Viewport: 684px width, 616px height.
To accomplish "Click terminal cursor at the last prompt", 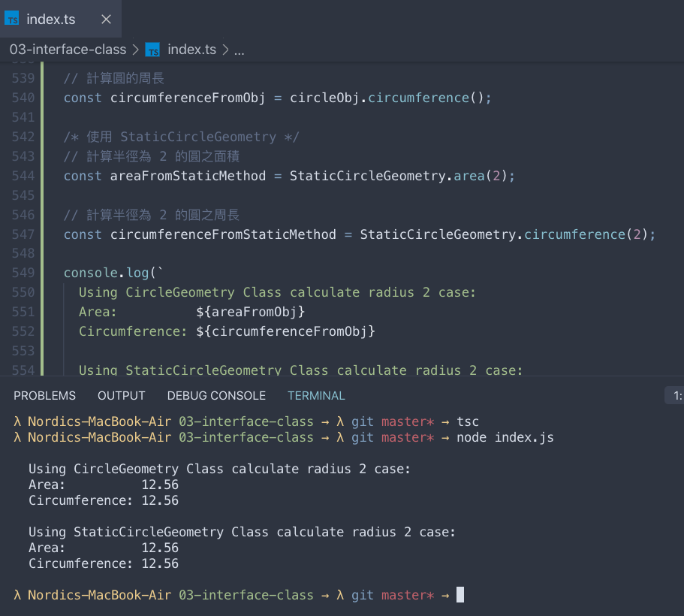I will tap(460, 595).
